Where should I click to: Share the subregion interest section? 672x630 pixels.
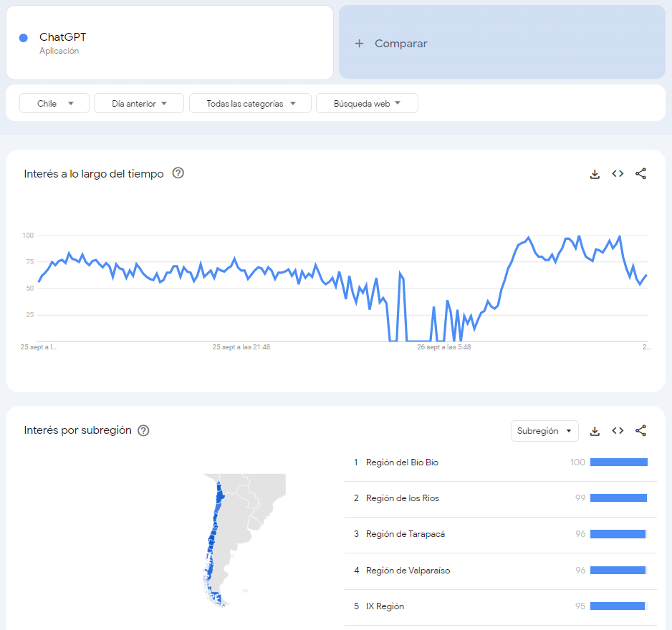tap(641, 431)
